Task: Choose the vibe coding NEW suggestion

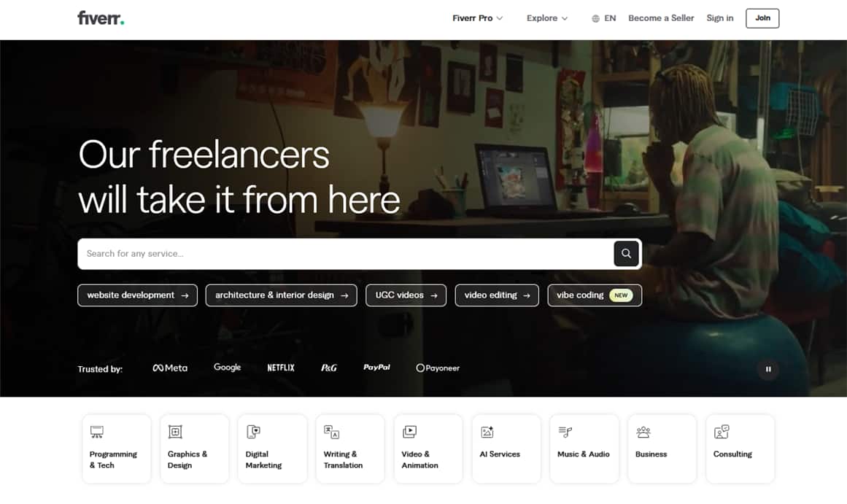Action: coord(594,295)
